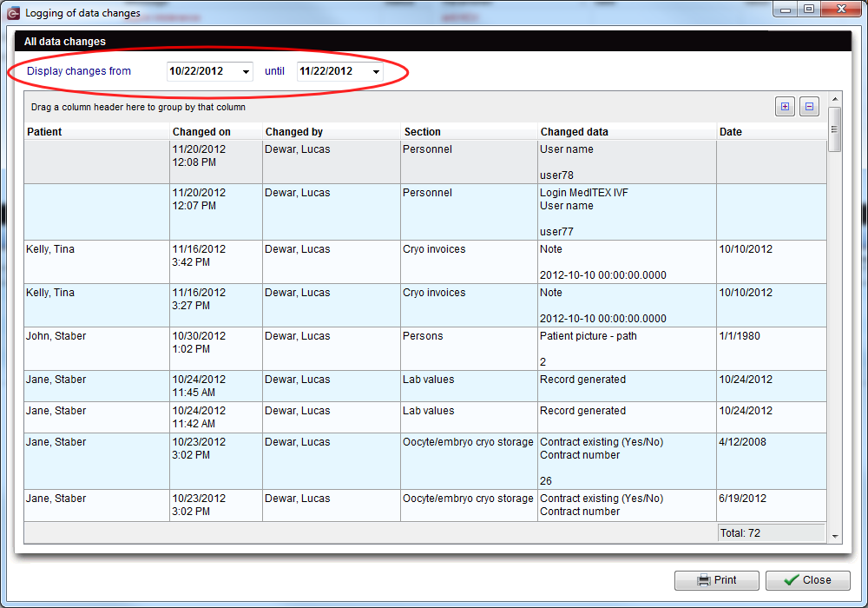Click the expand all groups plus icon
Screen dimensions: 868x608
[x=785, y=106]
